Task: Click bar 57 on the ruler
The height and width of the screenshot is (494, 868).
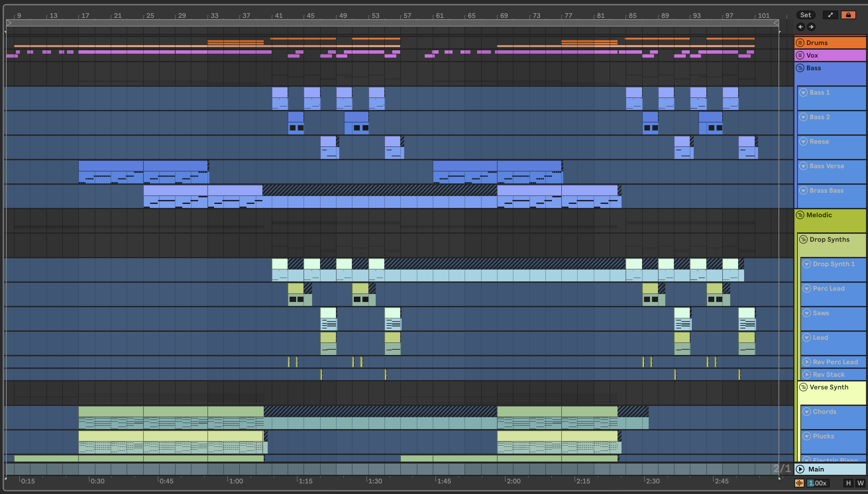Action: [x=405, y=16]
